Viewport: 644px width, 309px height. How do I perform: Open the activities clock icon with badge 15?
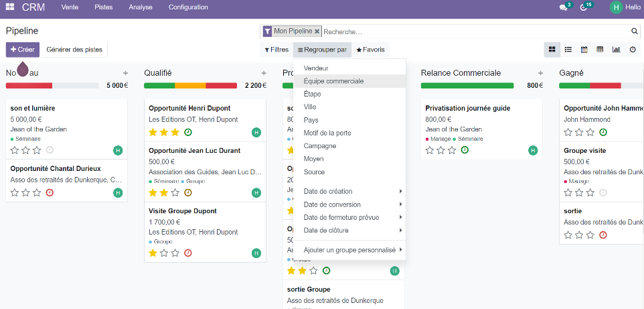click(583, 7)
